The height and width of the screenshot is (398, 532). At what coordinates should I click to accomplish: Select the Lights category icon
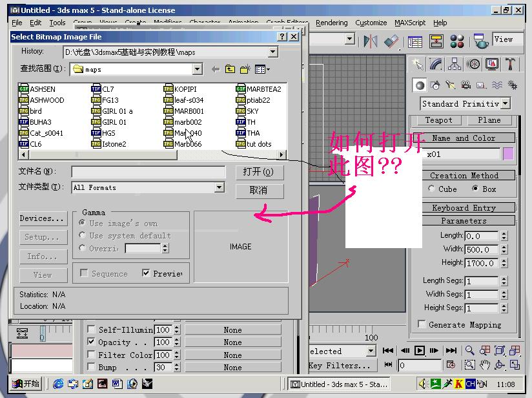point(451,85)
